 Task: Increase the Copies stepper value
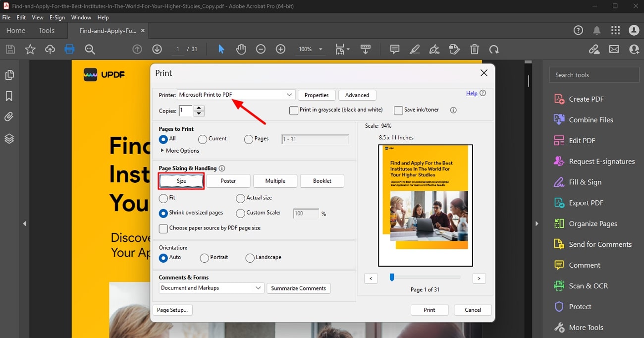click(199, 108)
